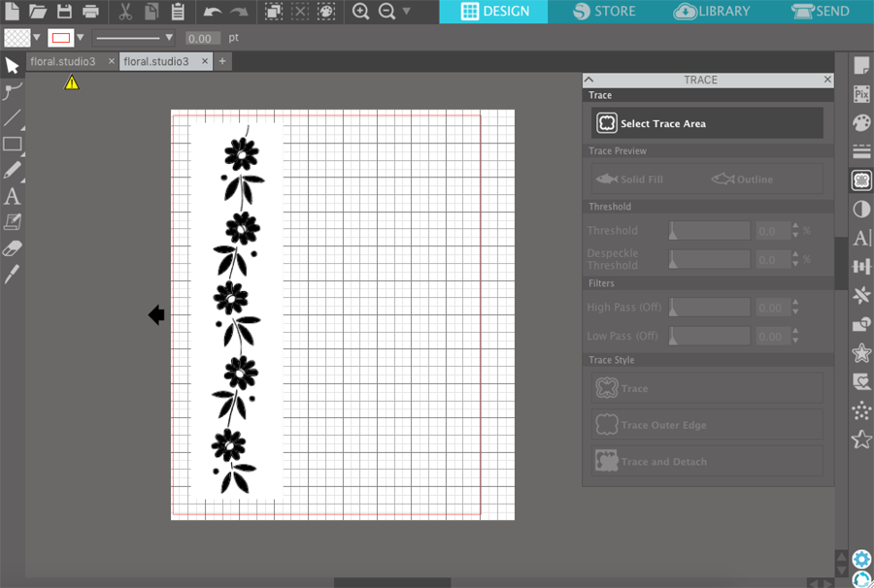This screenshot has width=874, height=588.
Task: Select the arrow Select tool
Action: (x=13, y=66)
